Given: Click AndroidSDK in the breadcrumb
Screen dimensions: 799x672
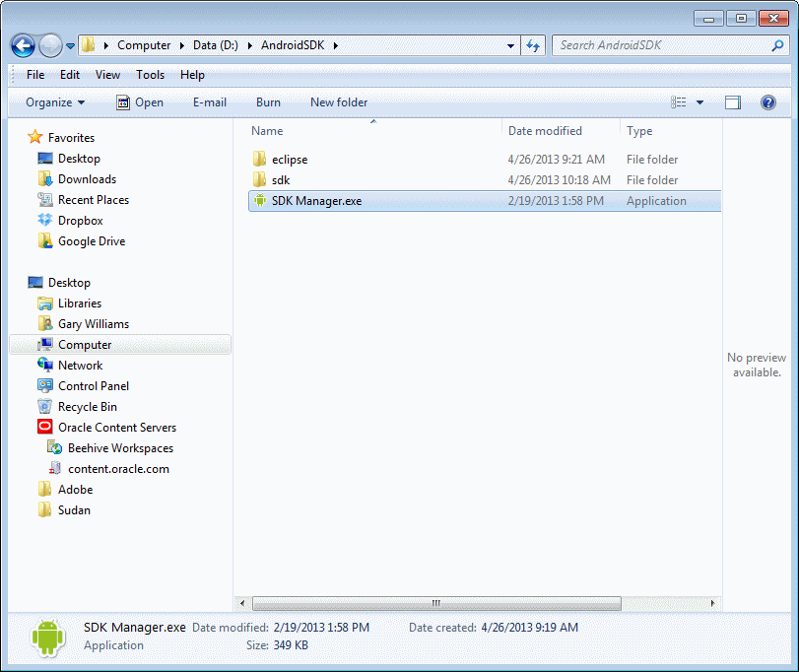Looking at the screenshot, I should coord(293,45).
